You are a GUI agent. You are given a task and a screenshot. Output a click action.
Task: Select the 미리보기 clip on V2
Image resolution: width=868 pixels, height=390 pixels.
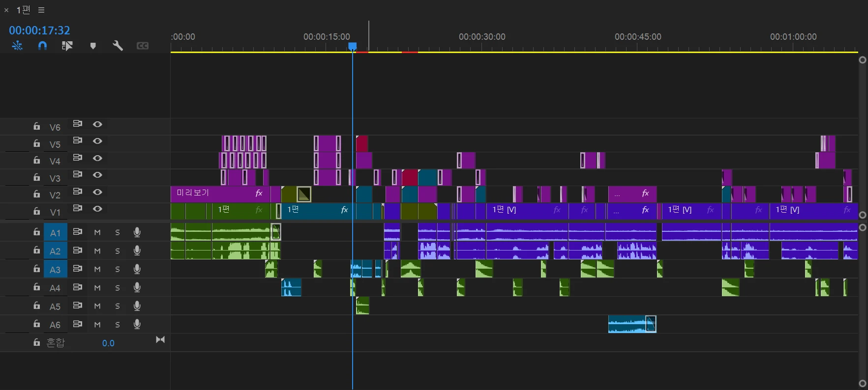coord(216,194)
